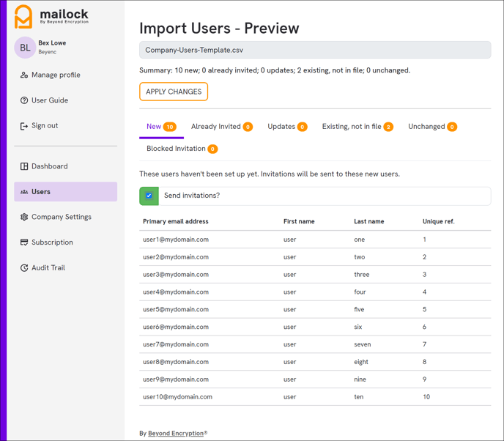Viewport: 504px width, 441px height.
Task: Click user2@mydomain.com in the table
Action: (x=176, y=257)
